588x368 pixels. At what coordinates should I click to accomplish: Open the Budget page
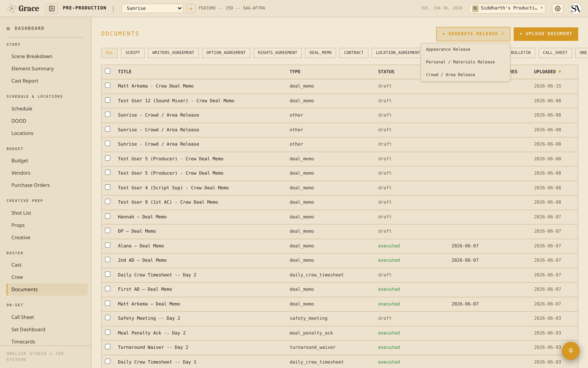[x=20, y=161]
